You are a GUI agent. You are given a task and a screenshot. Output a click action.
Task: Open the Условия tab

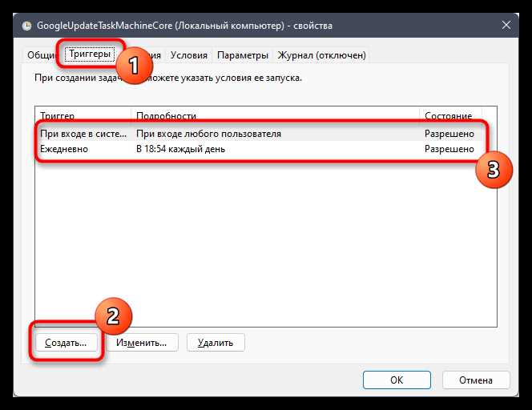(x=188, y=55)
